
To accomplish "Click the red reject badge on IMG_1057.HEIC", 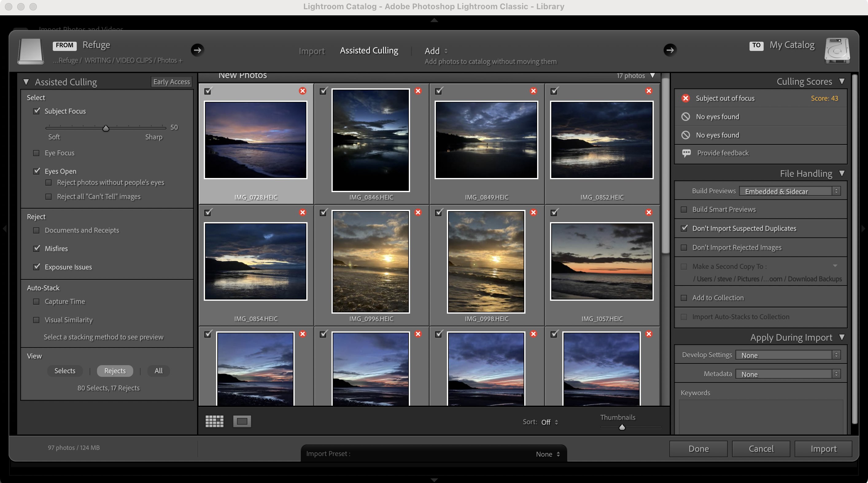I will pyautogui.click(x=649, y=213).
